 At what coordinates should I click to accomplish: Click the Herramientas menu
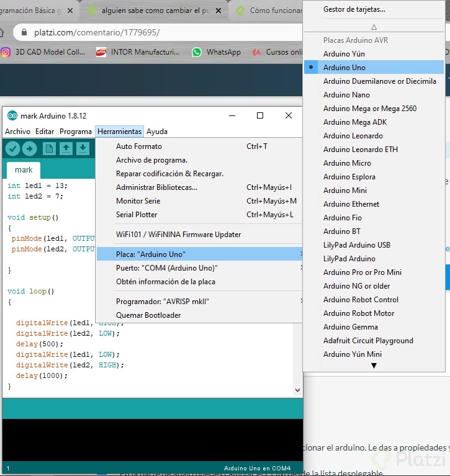(119, 132)
